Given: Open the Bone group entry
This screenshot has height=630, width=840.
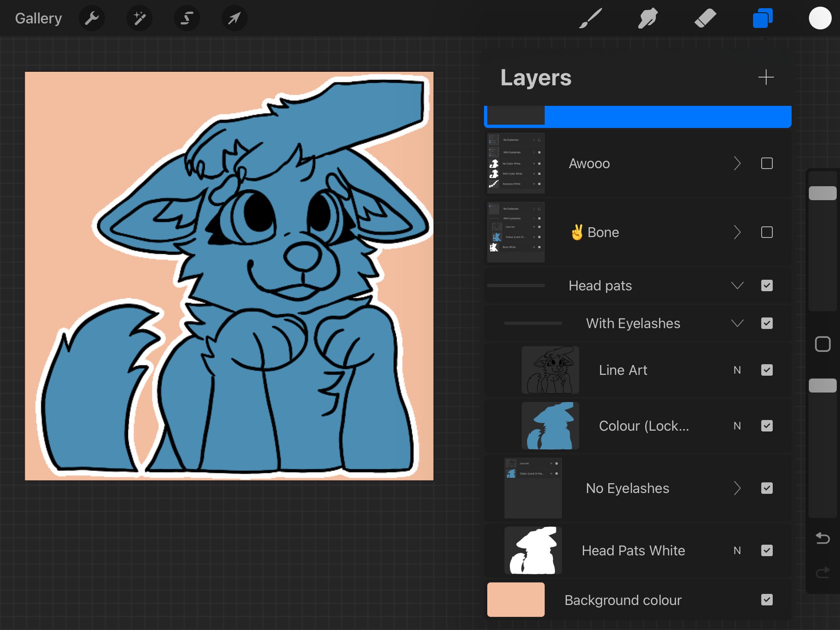Looking at the screenshot, I should (603, 232).
